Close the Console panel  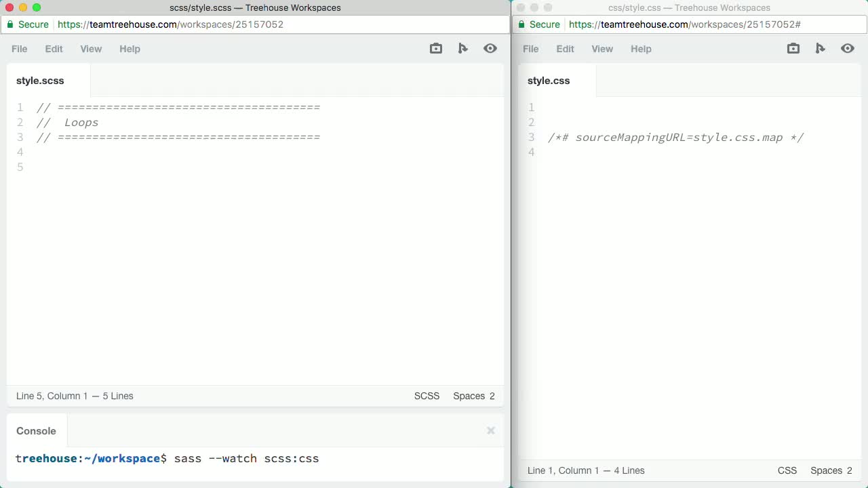[x=490, y=430]
